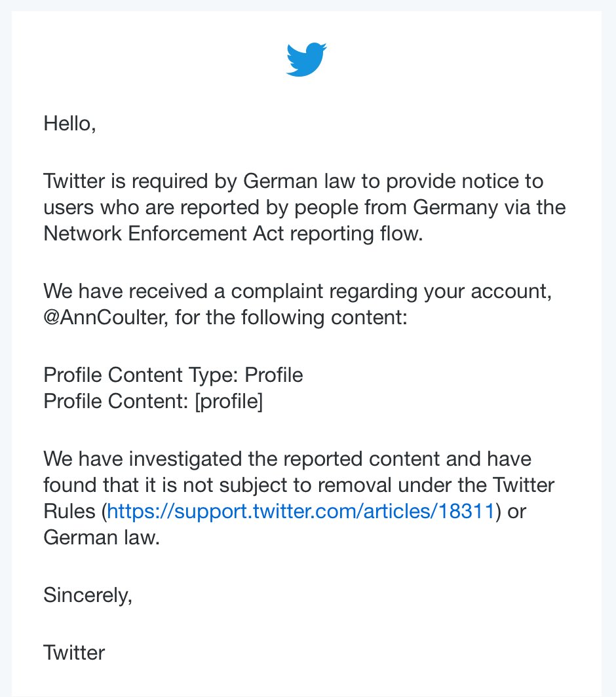Click the word 'or' after the link

point(516,512)
